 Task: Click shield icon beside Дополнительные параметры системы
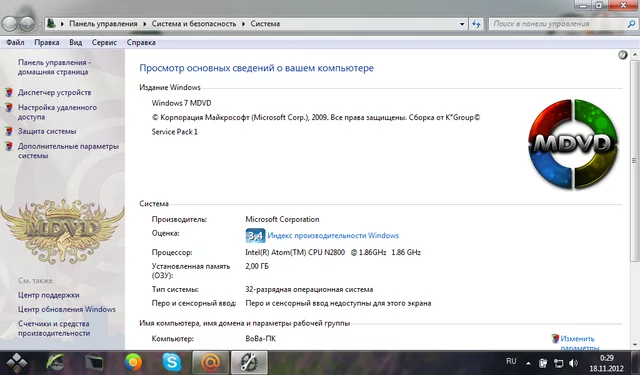coord(9,146)
